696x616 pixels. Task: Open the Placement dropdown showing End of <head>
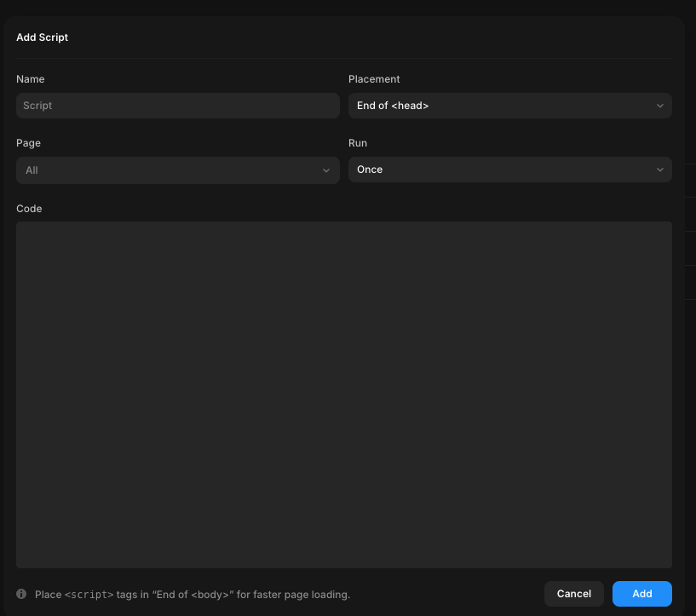pos(509,106)
